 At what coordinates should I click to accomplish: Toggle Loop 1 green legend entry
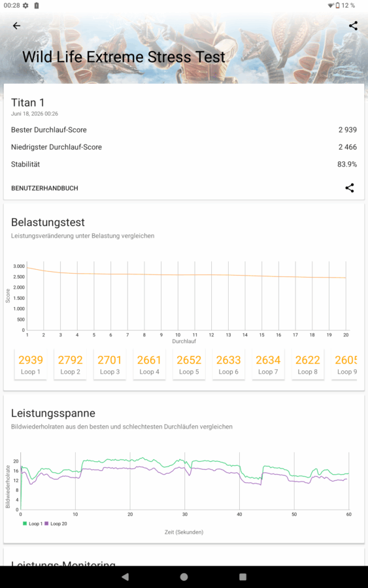[33, 523]
